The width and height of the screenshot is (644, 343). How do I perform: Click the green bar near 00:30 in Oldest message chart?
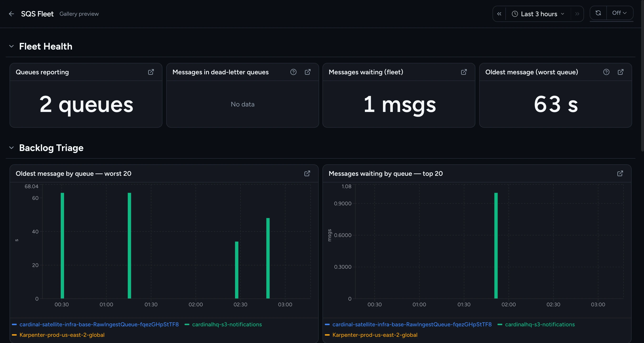pos(62,246)
